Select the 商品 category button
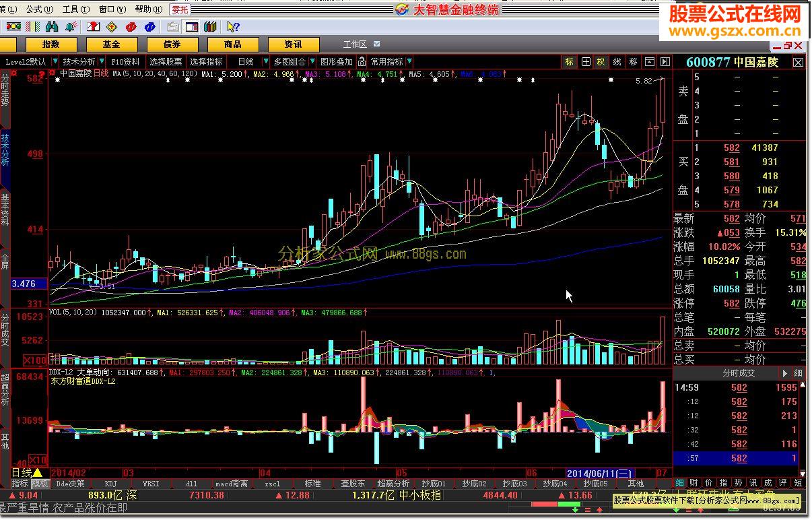The image size is (812, 520). point(233,44)
